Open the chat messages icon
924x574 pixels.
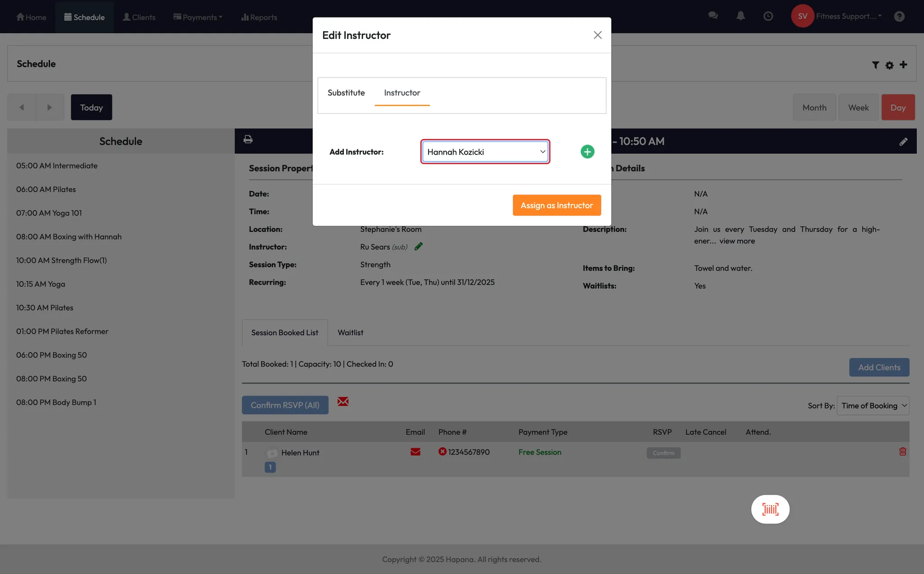[713, 15]
